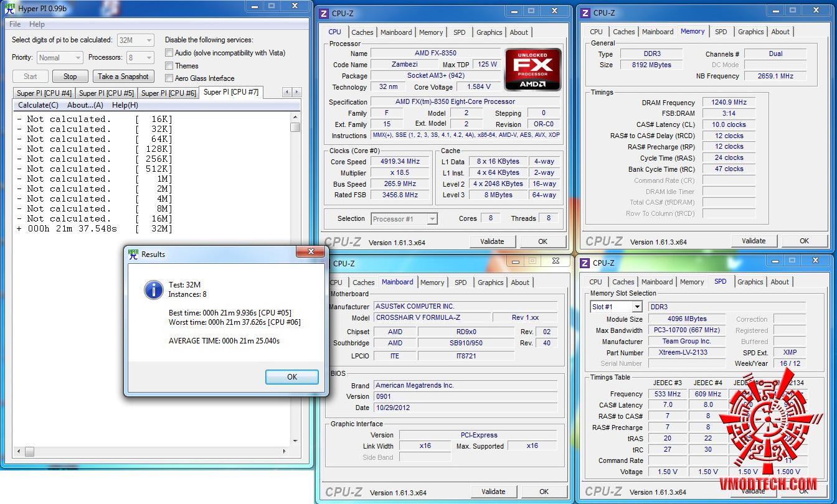Open Hyper PI Help menu

tap(37, 24)
